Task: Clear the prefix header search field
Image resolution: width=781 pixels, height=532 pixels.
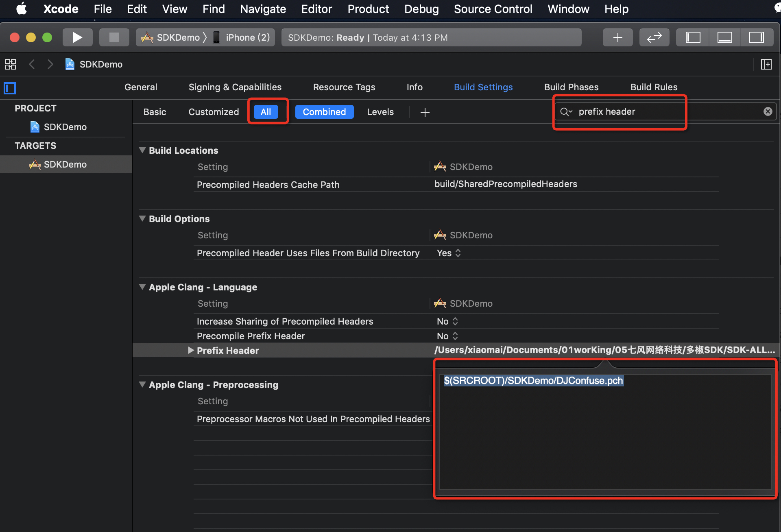Action: click(x=768, y=111)
